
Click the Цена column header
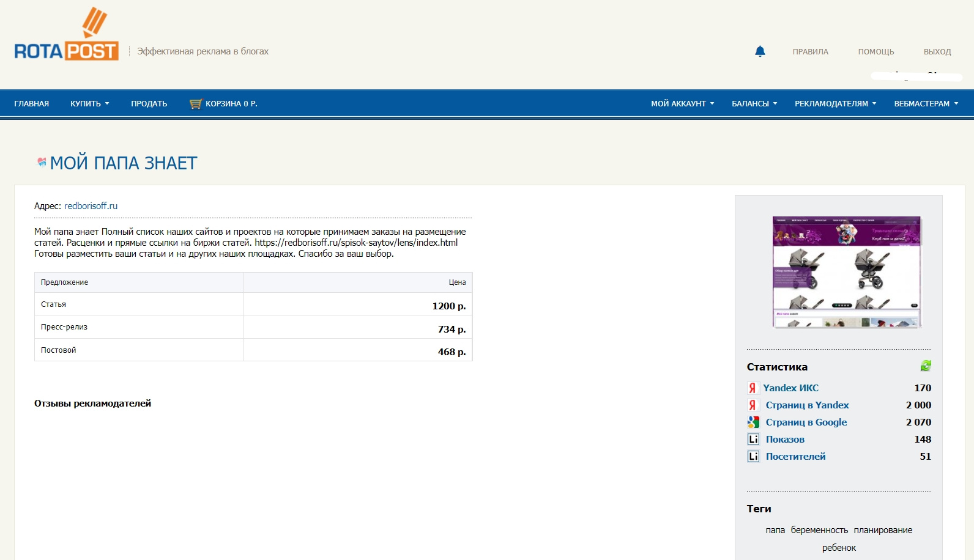pos(457,282)
